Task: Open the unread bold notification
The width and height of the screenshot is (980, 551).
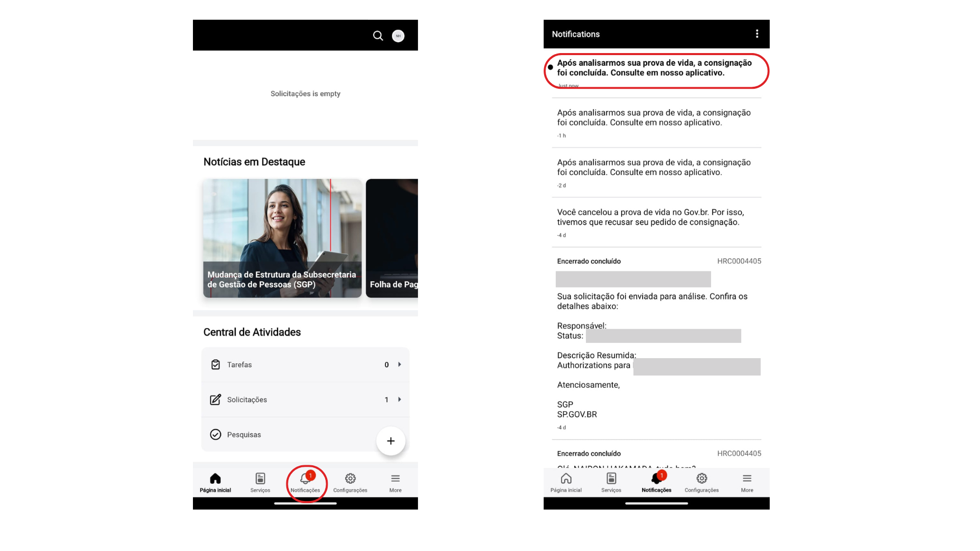Action: coord(654,68)
